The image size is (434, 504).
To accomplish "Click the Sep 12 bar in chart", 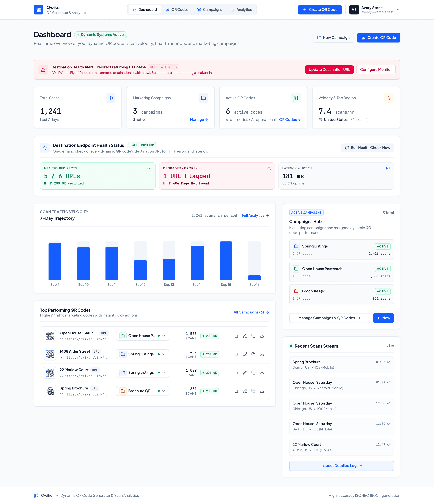I will tap(140, 270).
